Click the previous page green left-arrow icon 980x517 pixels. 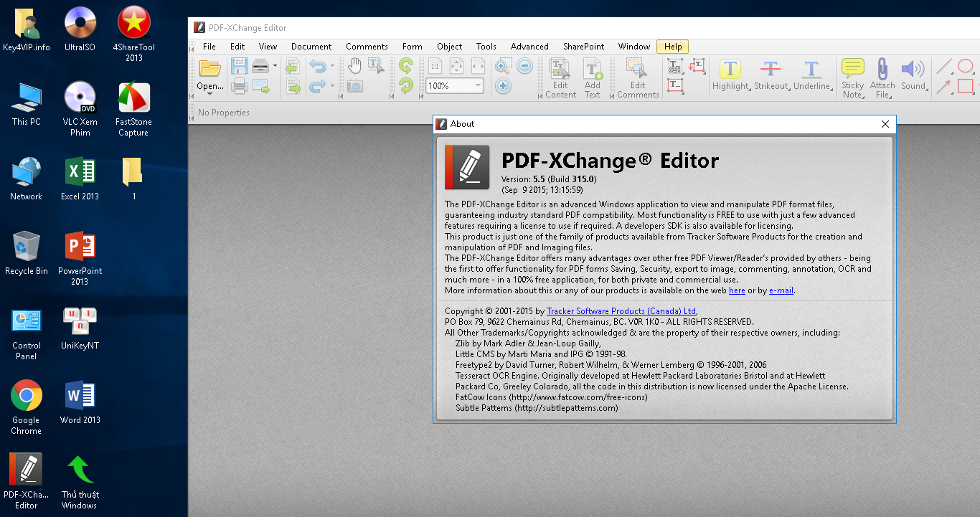pyautogui.click(x=292, y=67)
